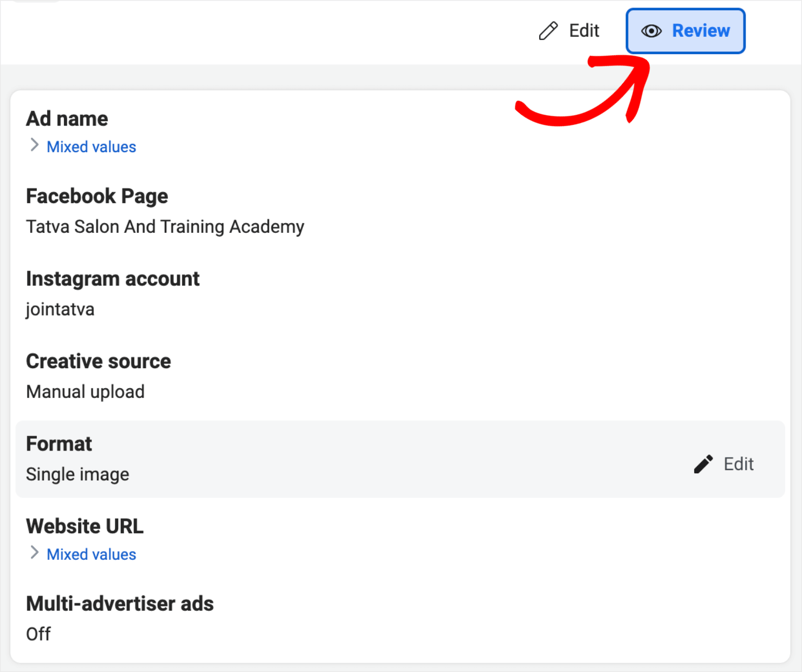Open the Review preview via its eye icon

pyautogui.click(x=652, y=31)
